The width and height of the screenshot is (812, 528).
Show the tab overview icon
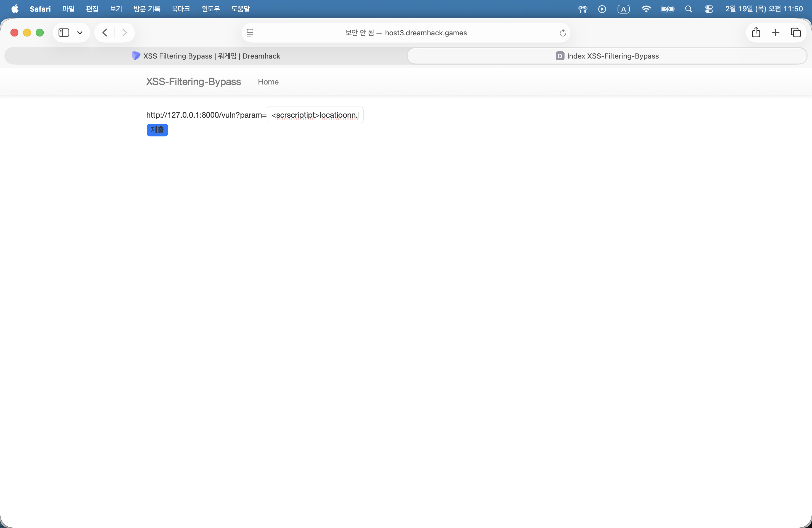pyautogui.click(x=796, y=33)
